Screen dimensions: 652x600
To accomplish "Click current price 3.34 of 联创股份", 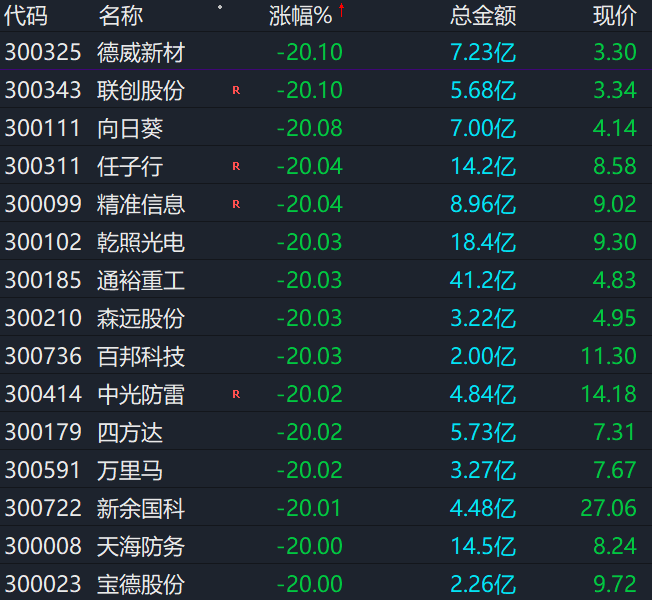I will [x=615, y=90].
